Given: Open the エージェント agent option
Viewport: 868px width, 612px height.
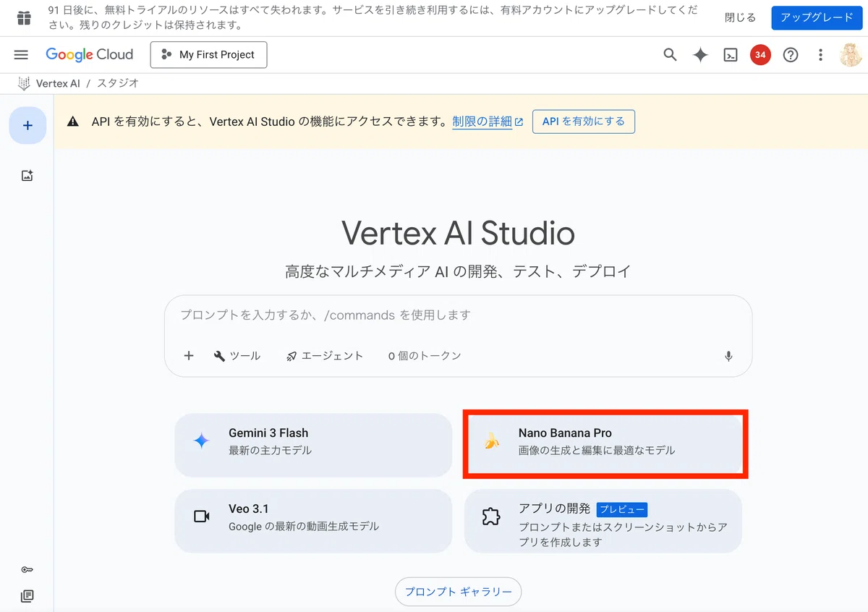Looking at the screenshot, I should [324, 355].
